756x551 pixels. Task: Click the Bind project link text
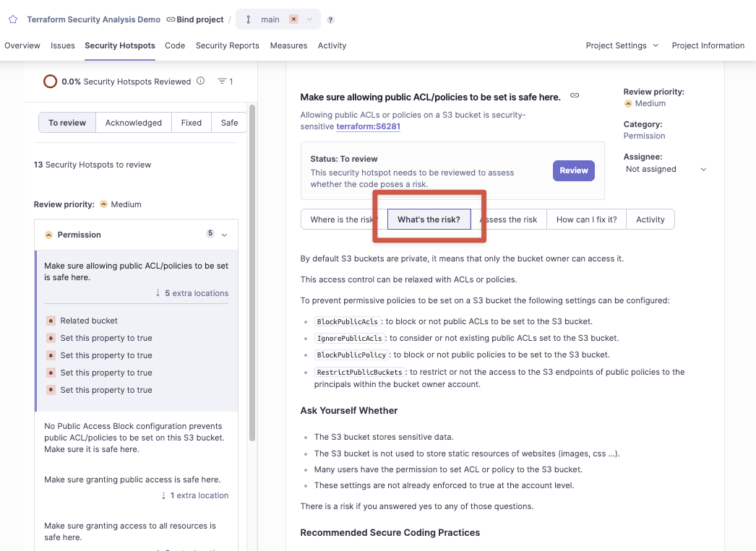point(200,19)
